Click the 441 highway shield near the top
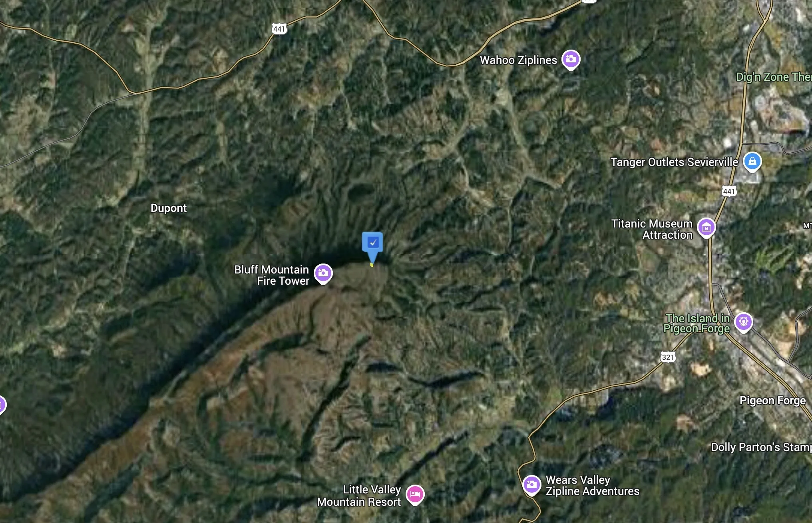This screenshot has width=812, height=523. [x=279, y=29]
